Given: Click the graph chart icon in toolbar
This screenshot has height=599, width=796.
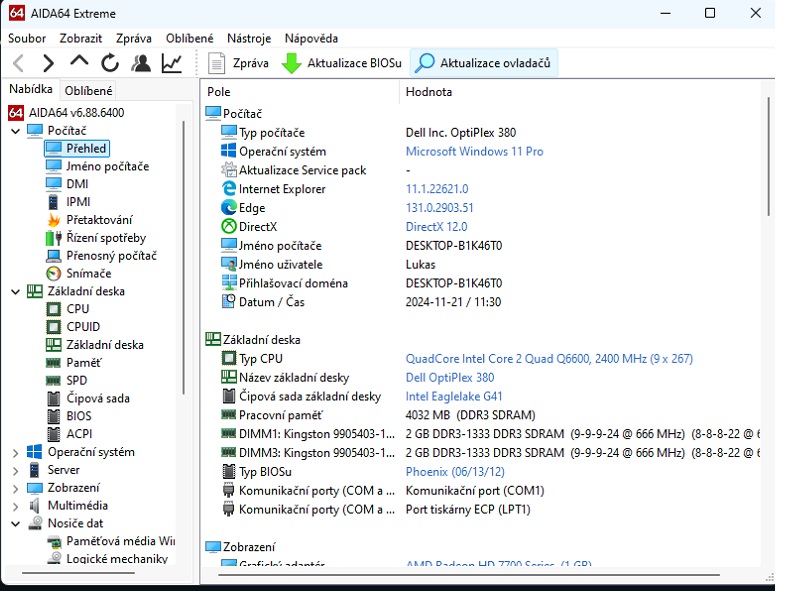Looking at the screenshot, I should pos(172,63).
